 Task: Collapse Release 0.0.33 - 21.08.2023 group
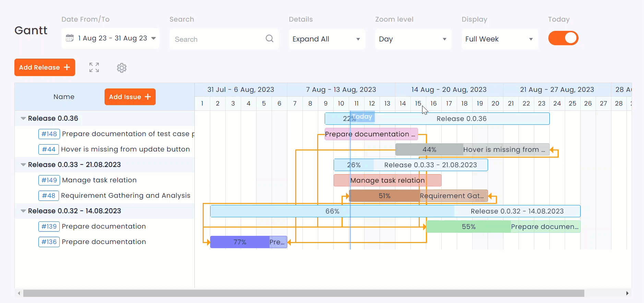point(23,165)
